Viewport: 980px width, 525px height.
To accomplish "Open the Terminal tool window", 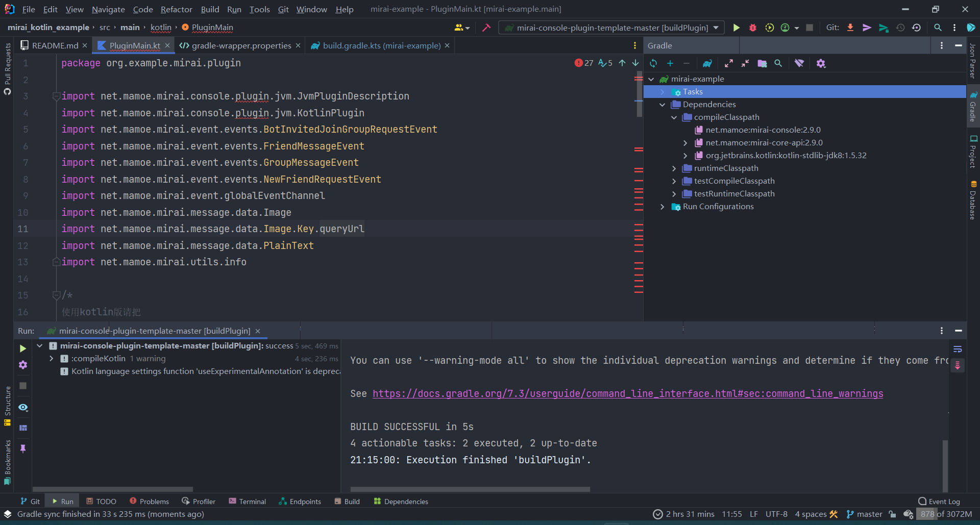I will tap(247, 502).
